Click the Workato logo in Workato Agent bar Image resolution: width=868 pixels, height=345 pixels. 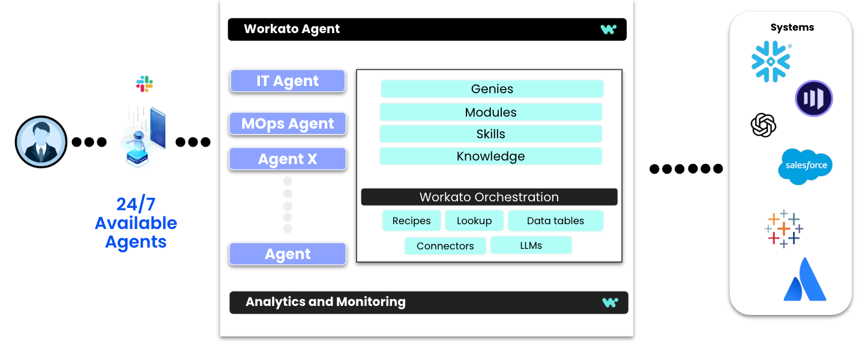click(608, 29)
